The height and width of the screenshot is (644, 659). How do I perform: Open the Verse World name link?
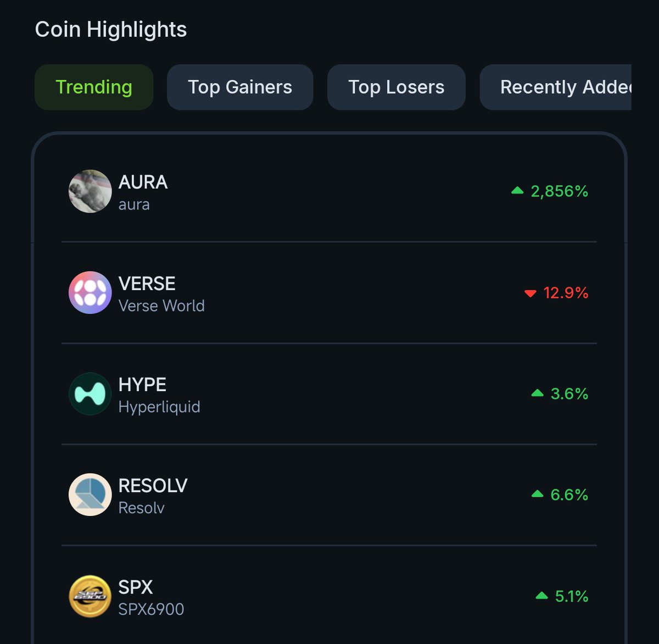click(x=161, y=306)
